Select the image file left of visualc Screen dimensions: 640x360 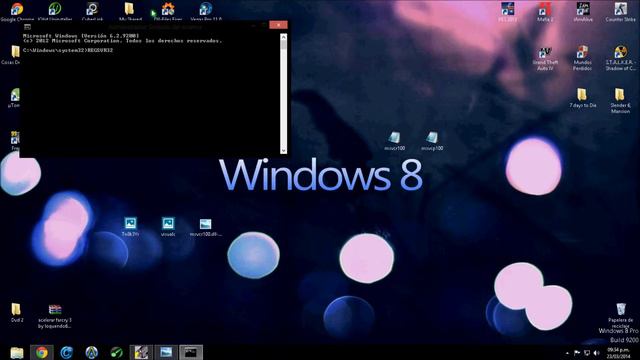[x=130, y=227]
